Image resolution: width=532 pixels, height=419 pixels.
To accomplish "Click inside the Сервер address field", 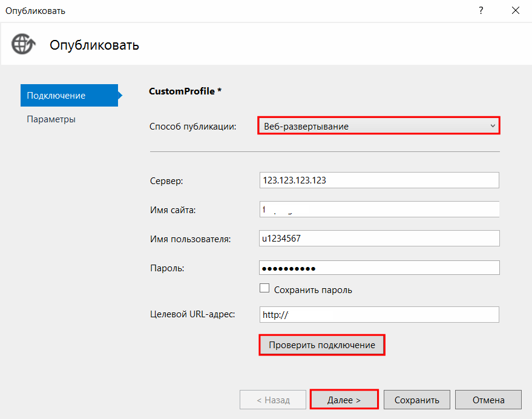I will tap(379, 180).
